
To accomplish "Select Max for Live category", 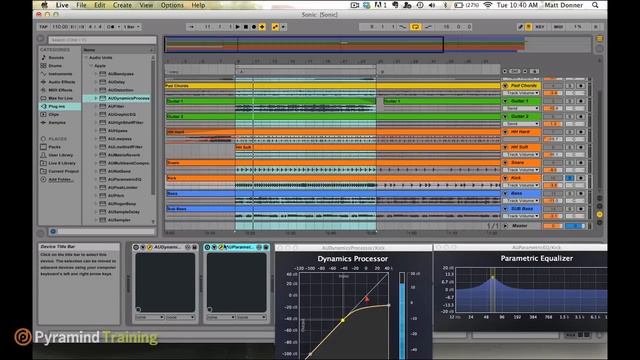I will (60, 98).
